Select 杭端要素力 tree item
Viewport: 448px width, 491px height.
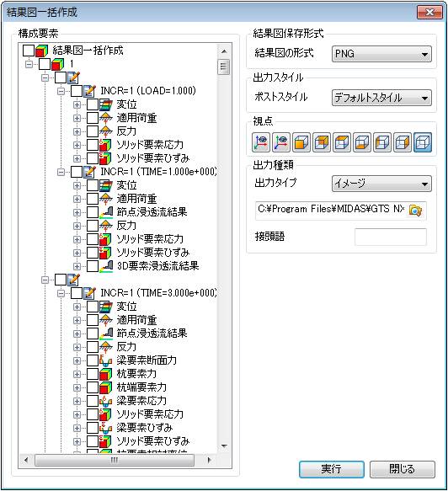tap(141, 387)
